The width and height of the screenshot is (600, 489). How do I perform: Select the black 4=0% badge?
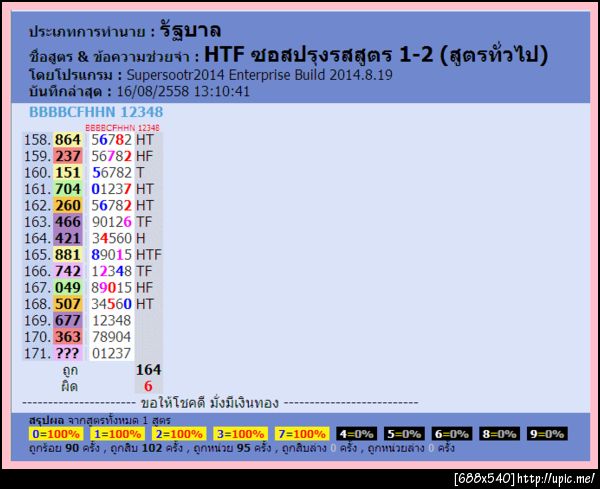pyautogui.click(x=357, y=434)
